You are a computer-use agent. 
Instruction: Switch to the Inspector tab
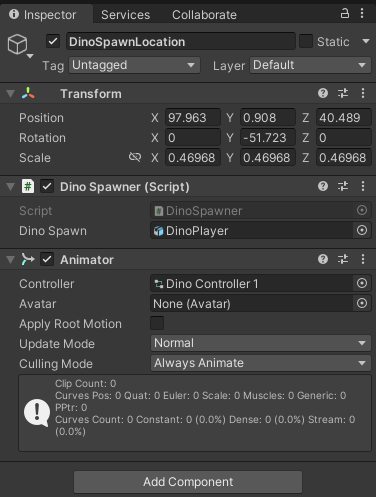pos(47,14)
